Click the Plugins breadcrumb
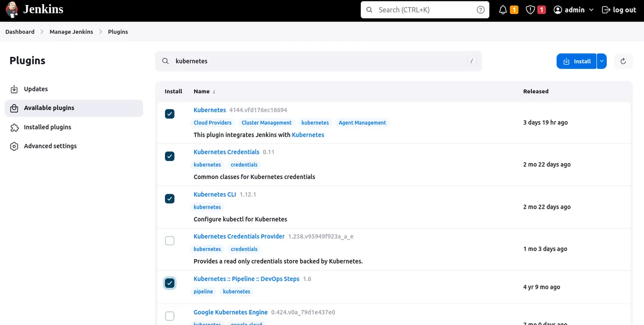 click(118, 32)
